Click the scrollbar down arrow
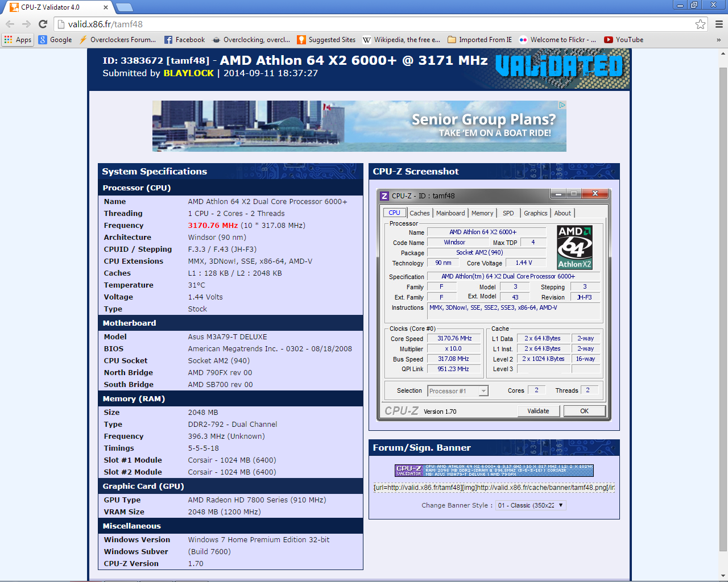Screen dimensions: 728x582 (723, 575)
